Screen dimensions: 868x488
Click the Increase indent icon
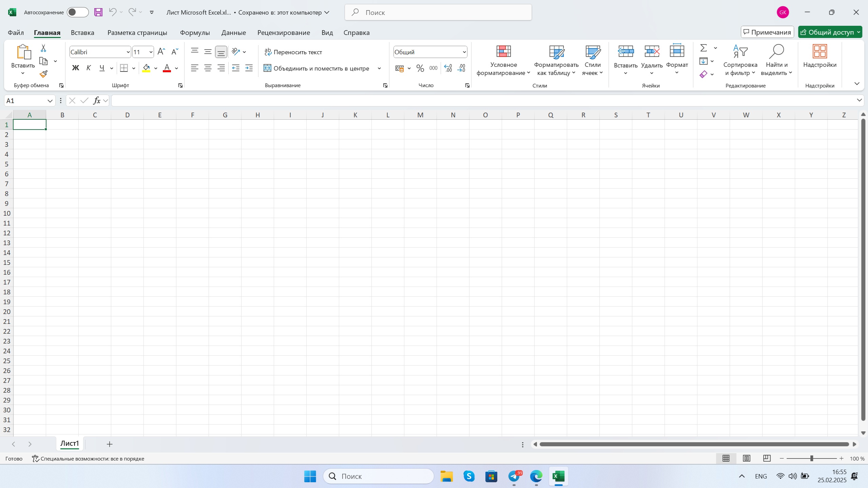[x=249, y=68]
